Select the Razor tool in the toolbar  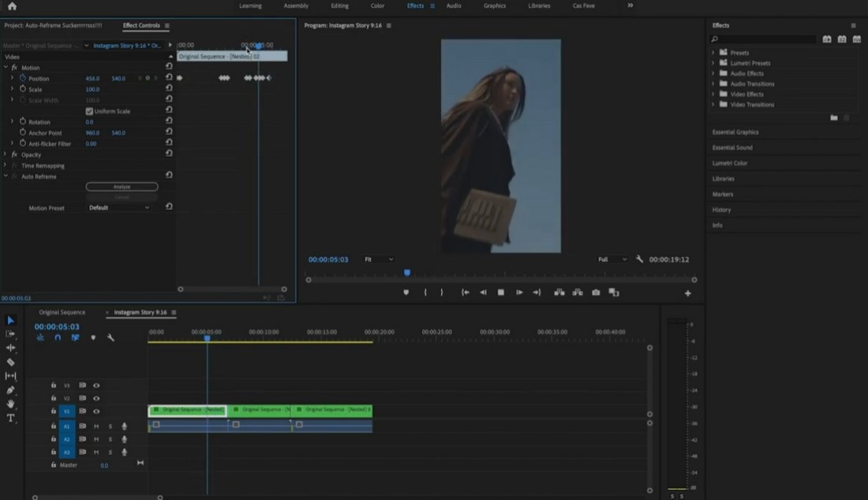coord(10,362)
